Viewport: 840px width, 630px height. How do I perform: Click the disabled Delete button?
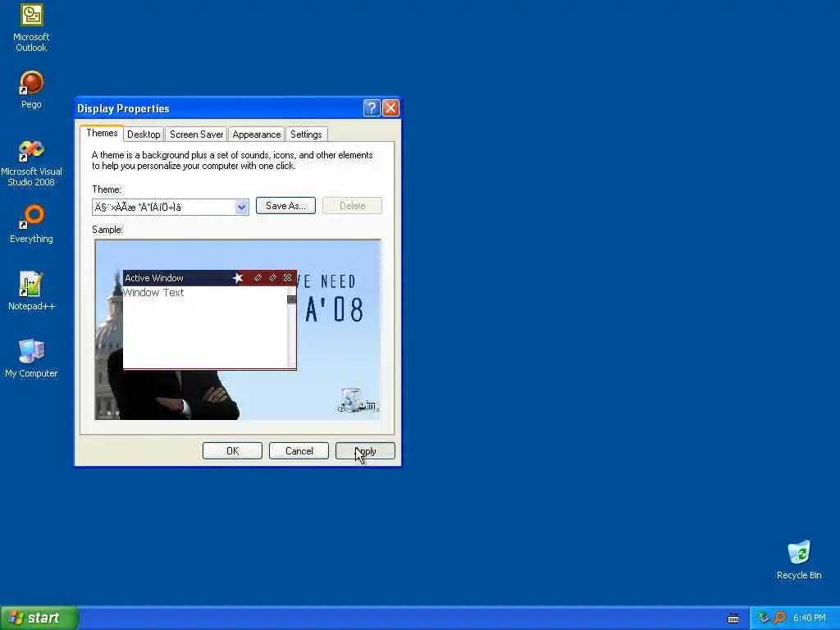pos(352,206)
